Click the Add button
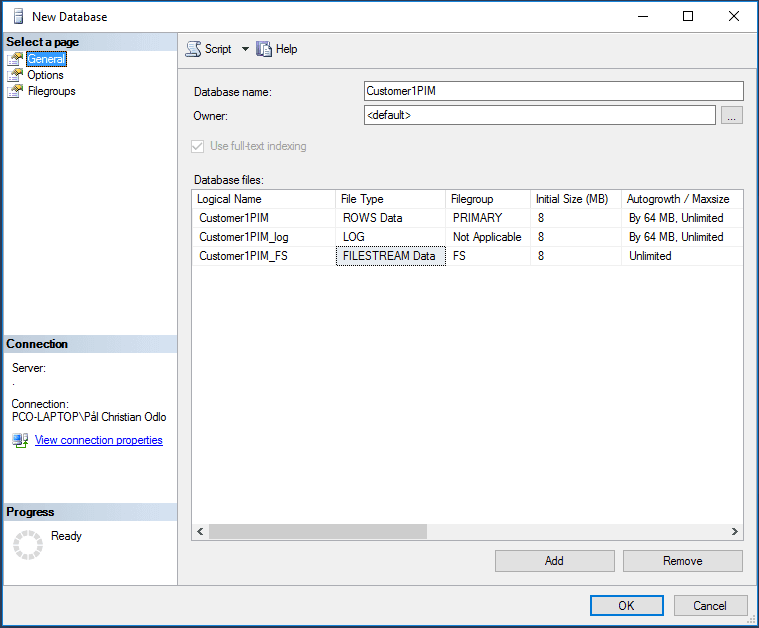759x628 pixels. [555, 561]
